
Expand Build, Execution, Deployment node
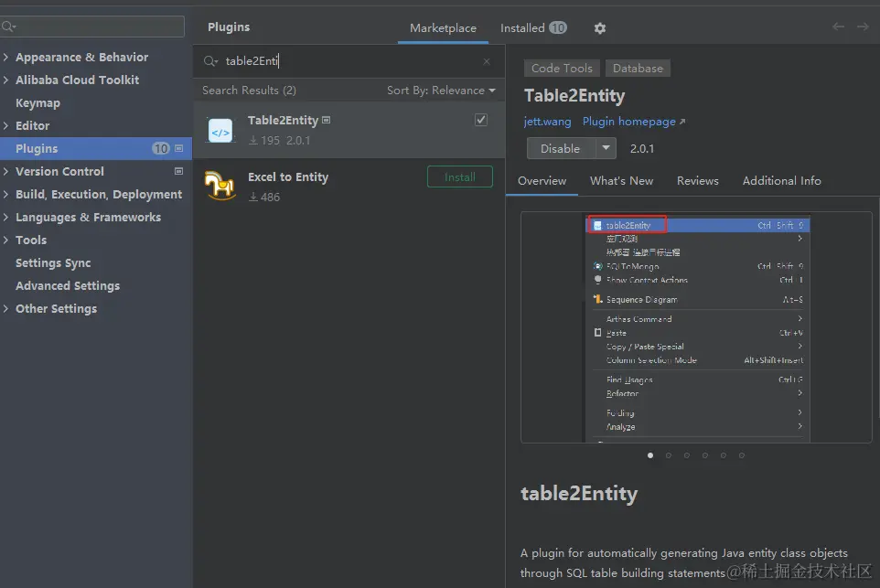click(x=5, y=194)
